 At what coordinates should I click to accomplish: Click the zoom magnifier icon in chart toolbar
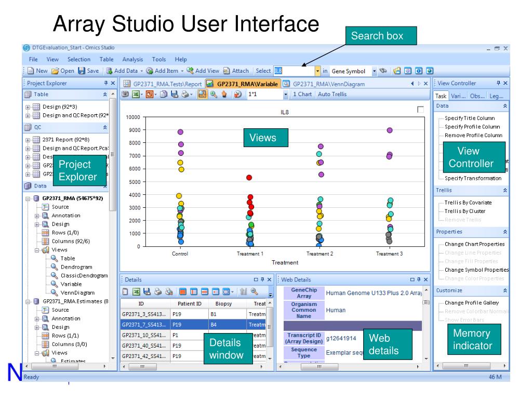point(214,95)
